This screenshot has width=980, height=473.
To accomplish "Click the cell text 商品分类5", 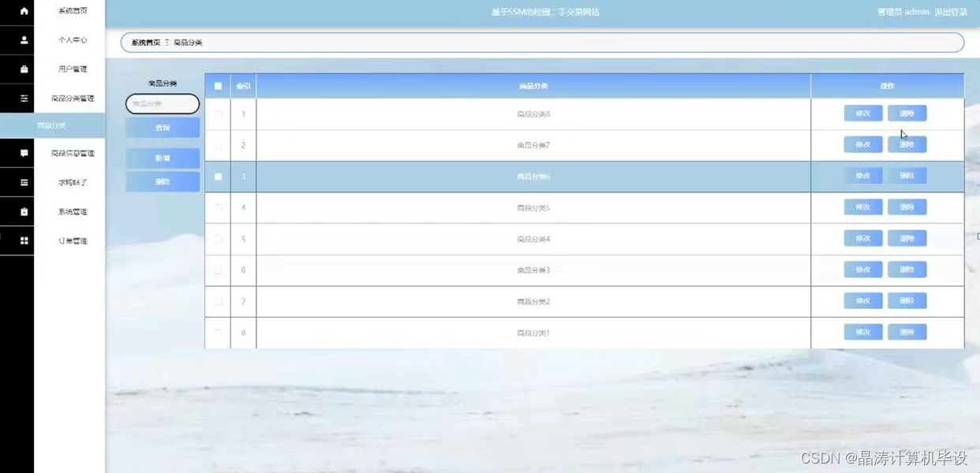I will pyautogui.click(x=533, y=207).
